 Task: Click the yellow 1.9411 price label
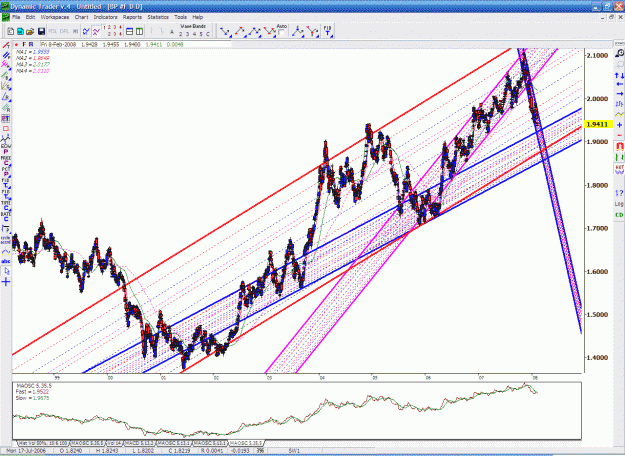point(598,124)
